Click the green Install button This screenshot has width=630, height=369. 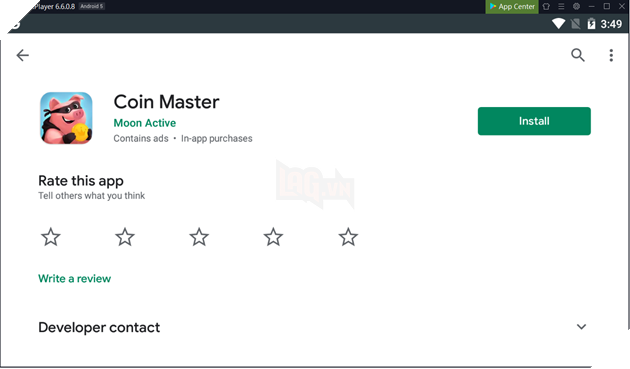click(534, 121)
